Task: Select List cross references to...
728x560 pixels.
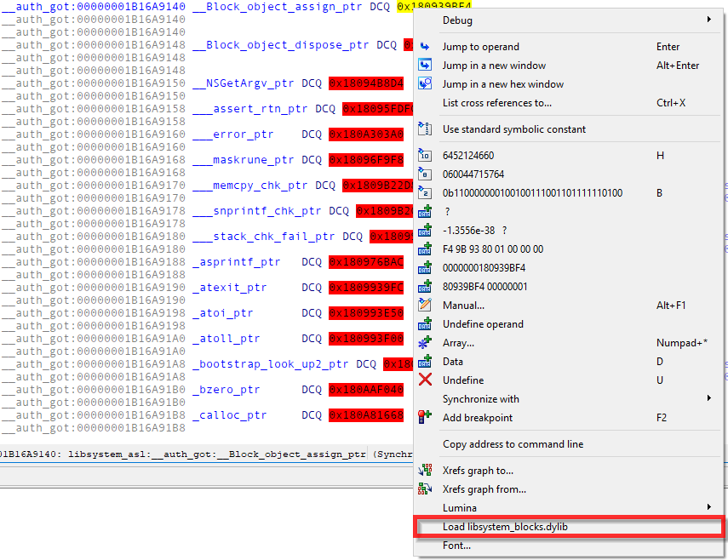Action: tap(497, 103)
